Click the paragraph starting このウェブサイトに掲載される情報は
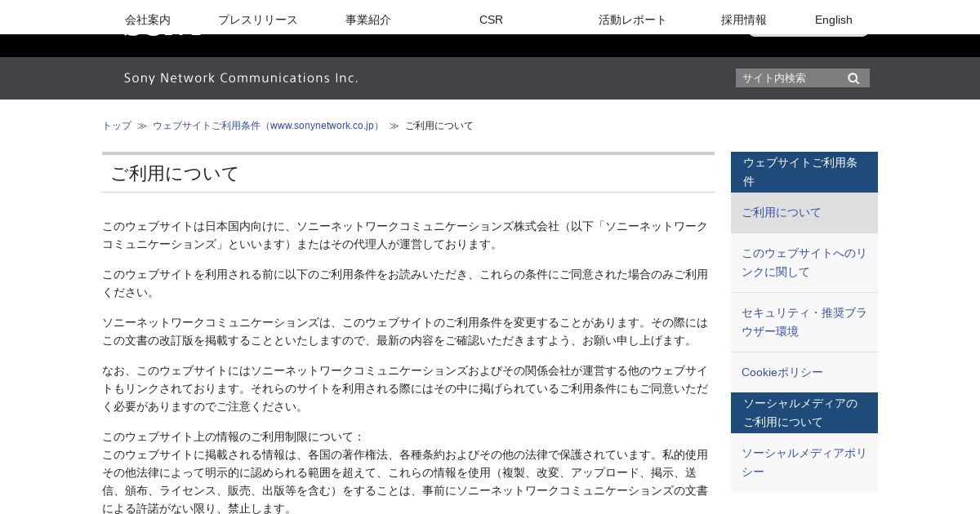Image resolution: width=980 pixels, height=514 pixels. (x=405, y=481)
